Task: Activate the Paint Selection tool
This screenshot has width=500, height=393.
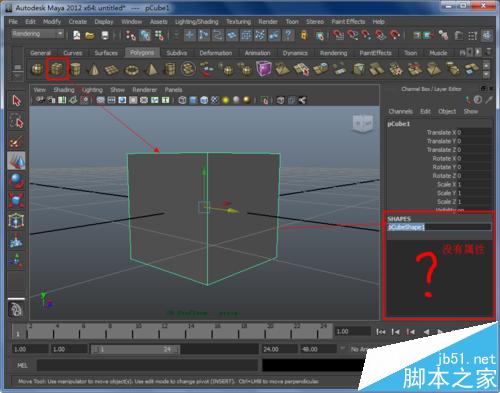Action: 16,141
